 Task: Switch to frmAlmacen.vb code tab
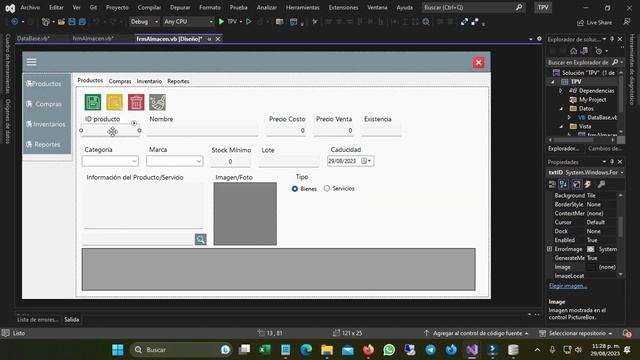click(x=93, y=38)
